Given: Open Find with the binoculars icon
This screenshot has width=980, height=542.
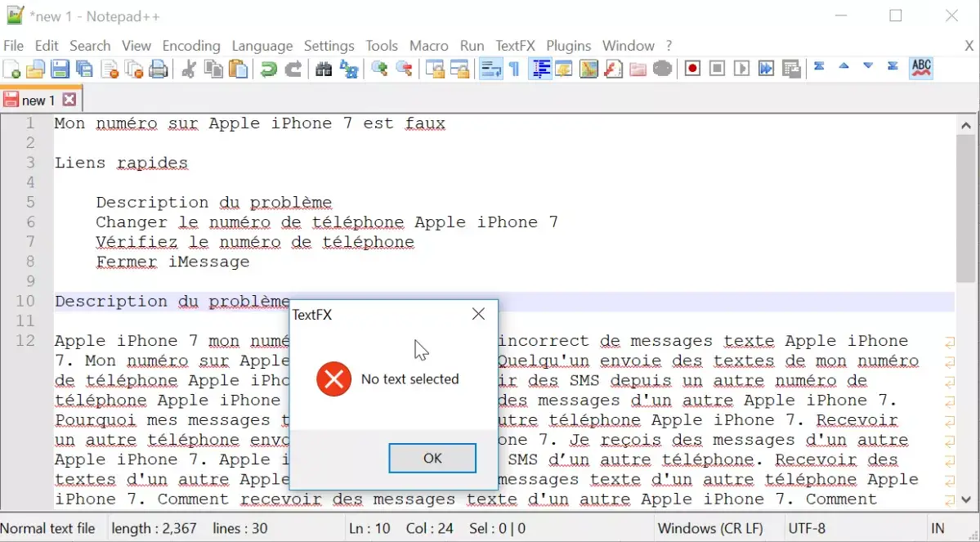Looking at the screenshot, I should click(x=323, y=69).
